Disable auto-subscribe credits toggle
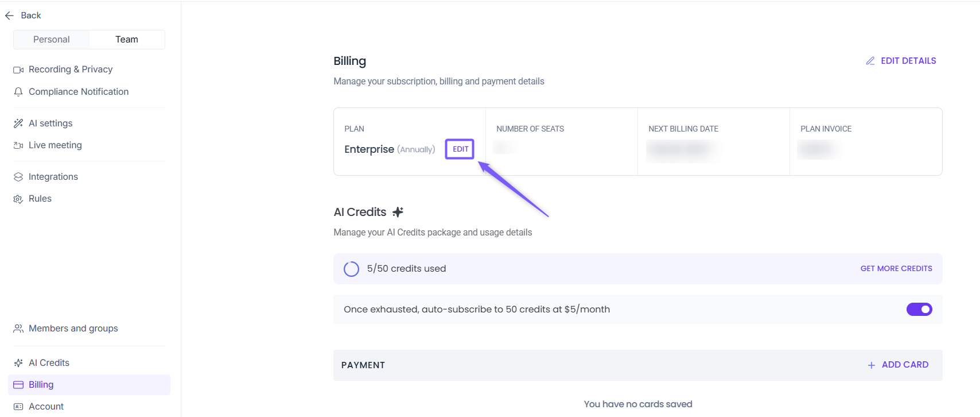 (x=919, y=310)
